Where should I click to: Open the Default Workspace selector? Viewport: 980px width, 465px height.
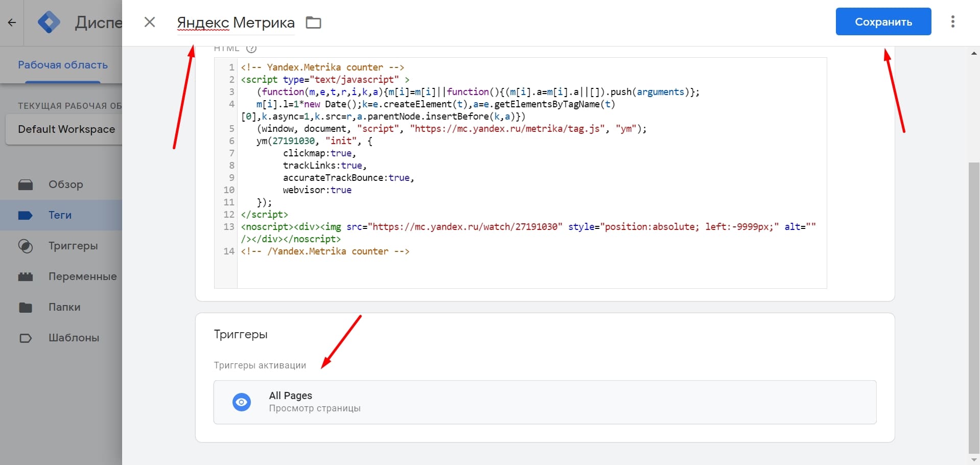[x=64, y=129]
